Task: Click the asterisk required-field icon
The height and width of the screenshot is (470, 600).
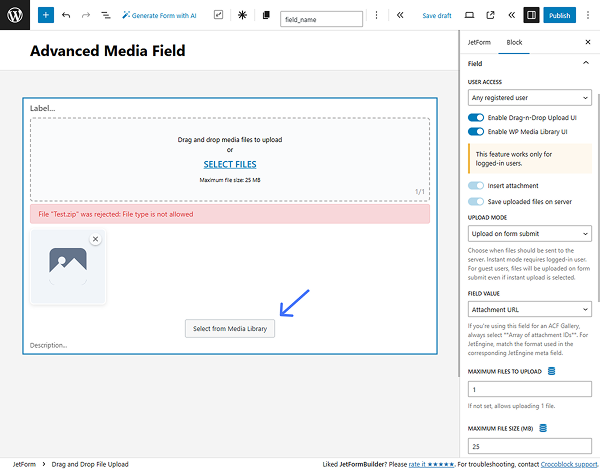Action: point(242,15)
